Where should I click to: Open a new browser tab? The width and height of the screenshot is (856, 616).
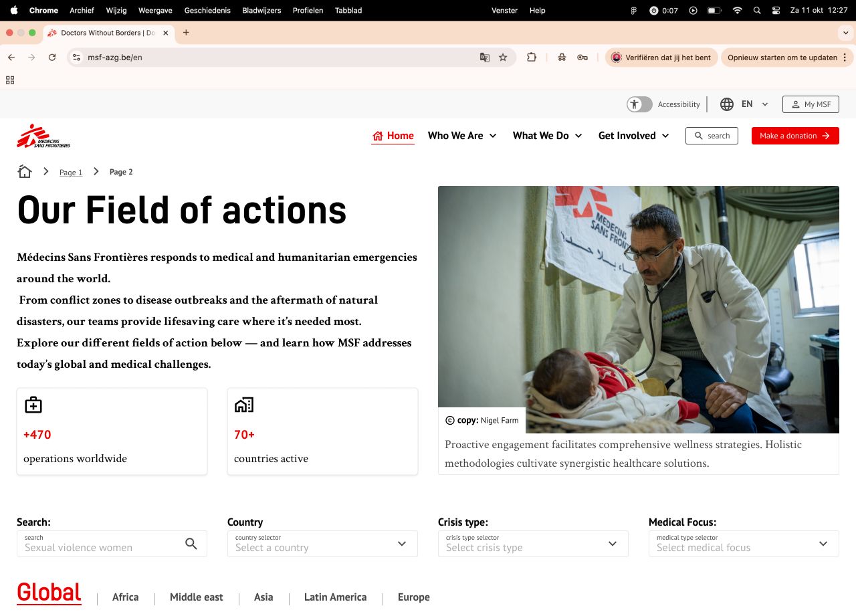[x=186, y=33]
